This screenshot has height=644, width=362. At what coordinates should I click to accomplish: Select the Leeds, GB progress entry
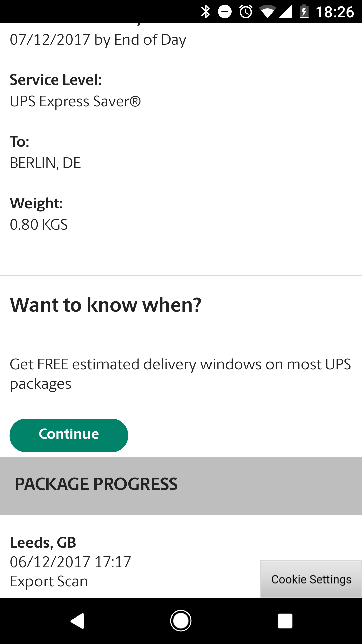pos(43,543)
